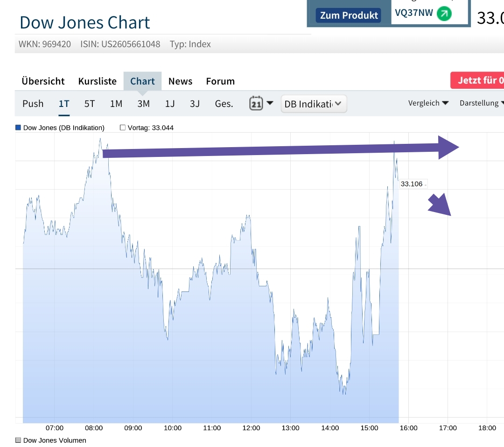Open the calendar date picker icon

[256, 103]
